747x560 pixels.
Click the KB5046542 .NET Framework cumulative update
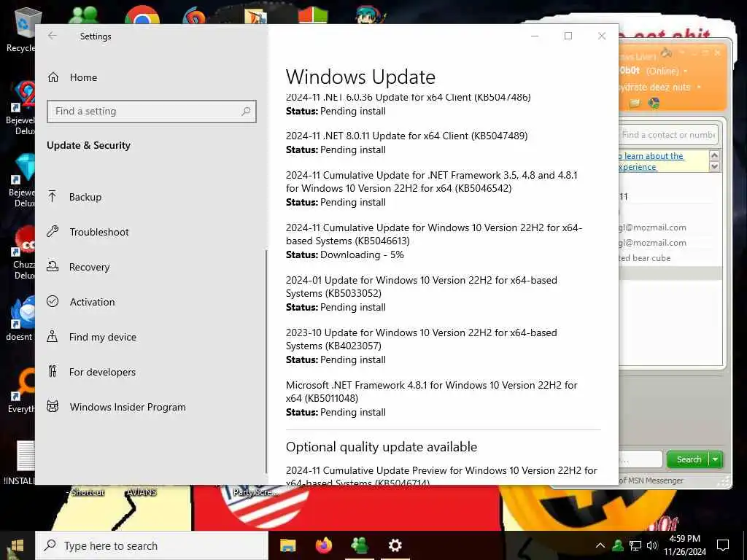tap(432, 189)
